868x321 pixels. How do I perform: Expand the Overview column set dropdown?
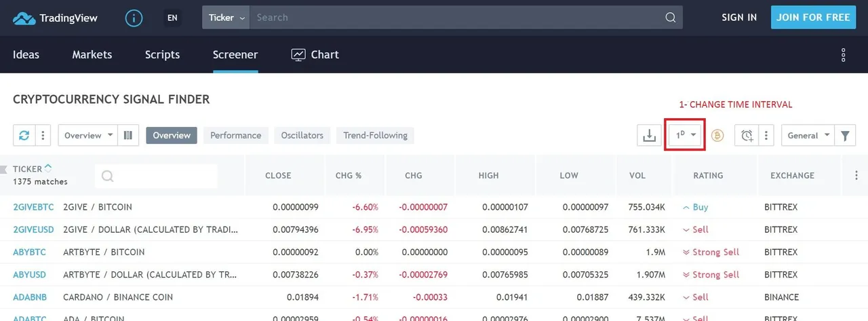[x=88, y=136]
